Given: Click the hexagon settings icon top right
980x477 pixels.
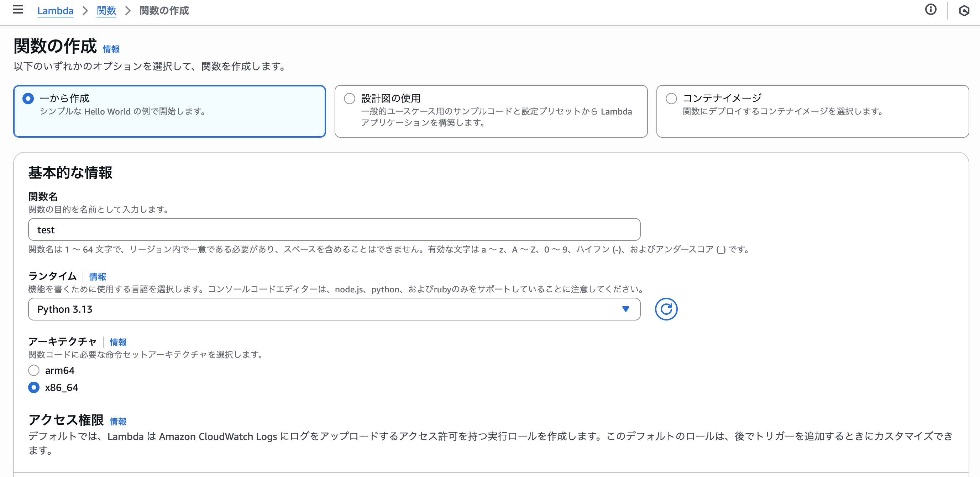Looking at the screenshot, I should [964, 11].
